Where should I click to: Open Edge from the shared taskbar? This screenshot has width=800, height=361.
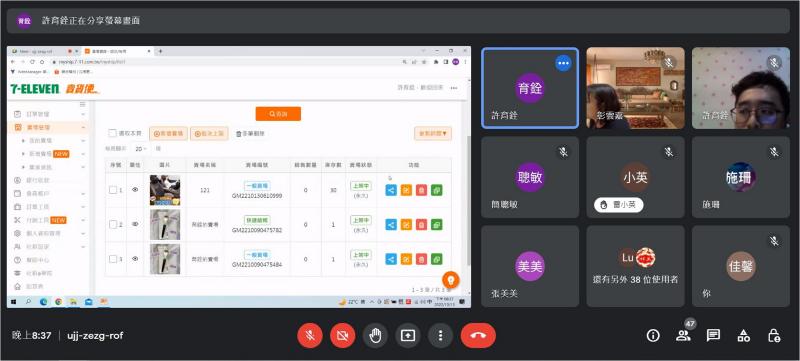pos(43,302)
